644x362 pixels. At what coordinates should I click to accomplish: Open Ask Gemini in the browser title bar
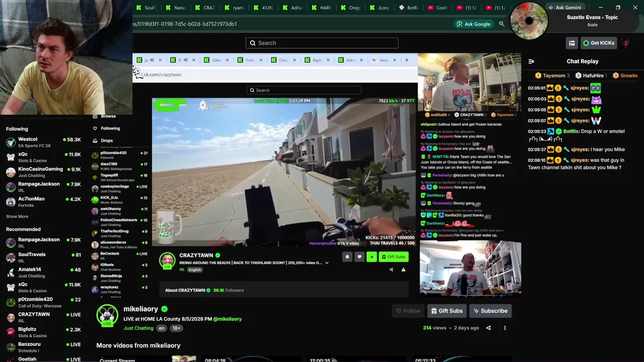click(x=564, y=8)
